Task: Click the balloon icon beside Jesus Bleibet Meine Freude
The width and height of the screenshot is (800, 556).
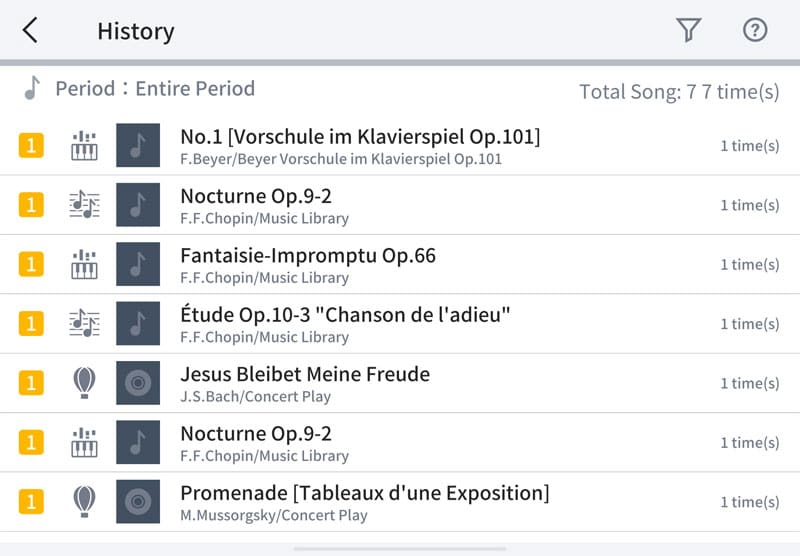Action: point(84,383)
